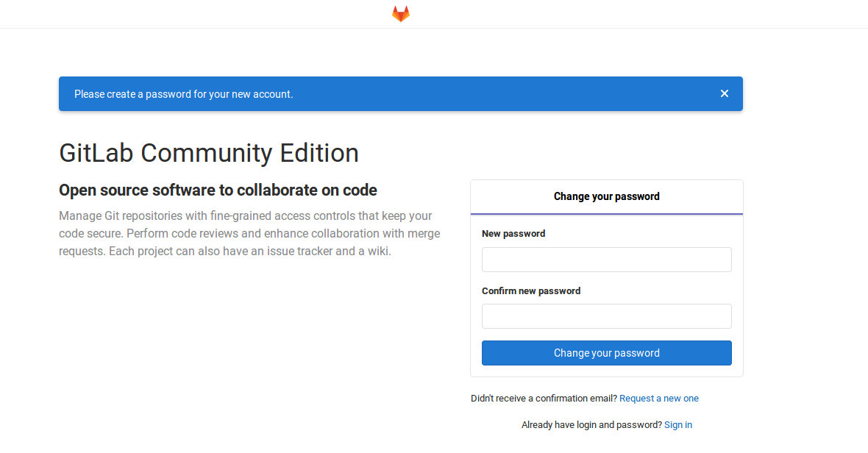Click the 'Didn't receive a confirmation email?' text
Image resolution: width=868 pixels, height=453 pixels.
coord(544,399)
